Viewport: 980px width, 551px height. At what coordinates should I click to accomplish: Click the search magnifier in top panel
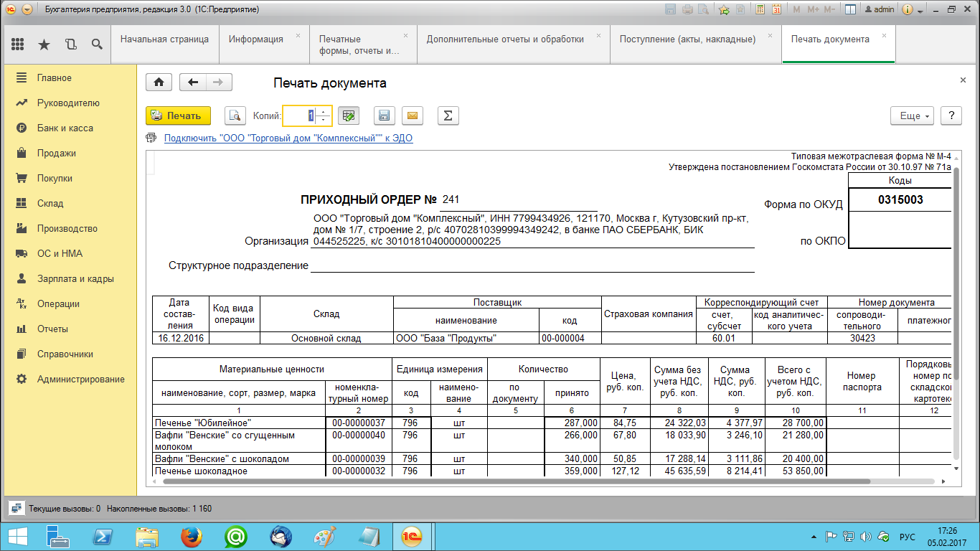[x=97, y=44]
